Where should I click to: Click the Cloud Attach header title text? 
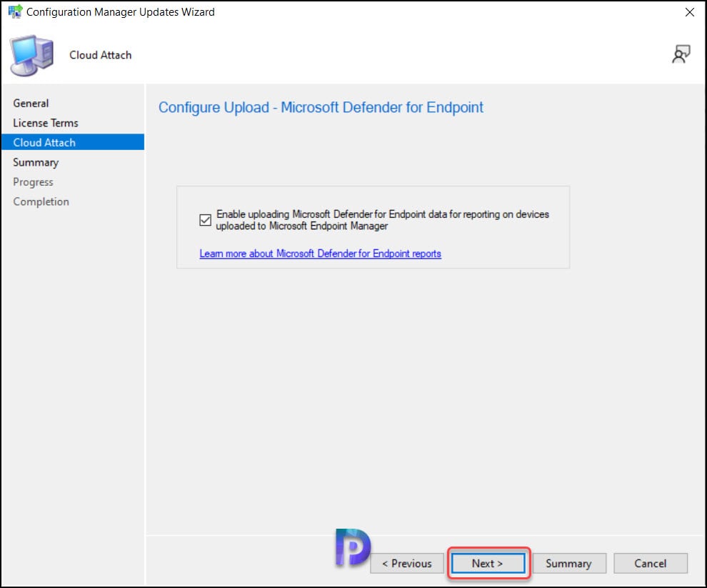101,55
